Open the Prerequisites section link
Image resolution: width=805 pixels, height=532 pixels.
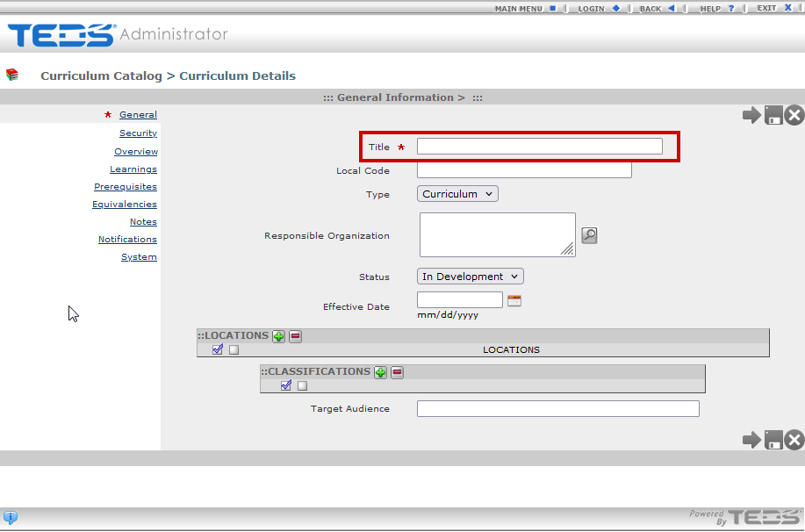click(x=126, y=187)
